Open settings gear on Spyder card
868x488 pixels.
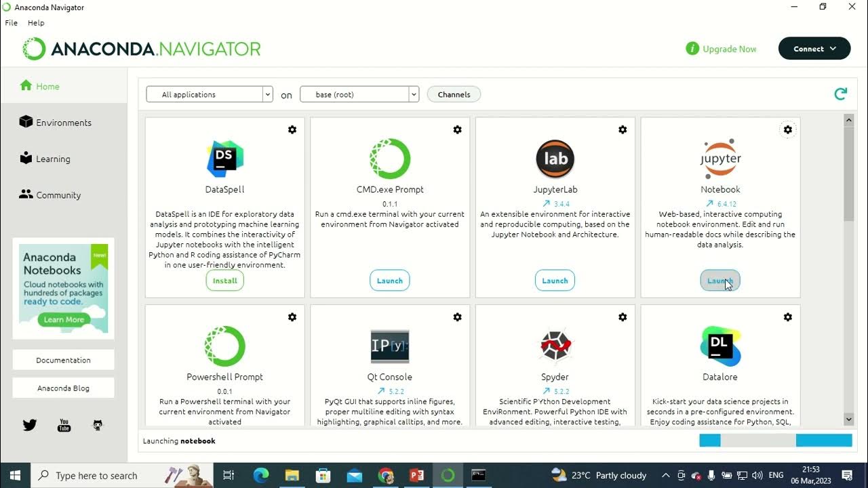623,317
